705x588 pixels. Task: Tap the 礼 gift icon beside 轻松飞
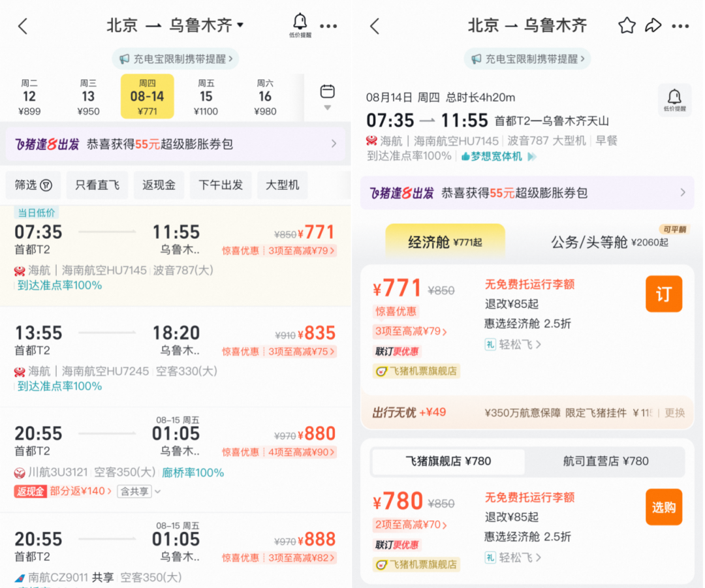tap(490, 344)
